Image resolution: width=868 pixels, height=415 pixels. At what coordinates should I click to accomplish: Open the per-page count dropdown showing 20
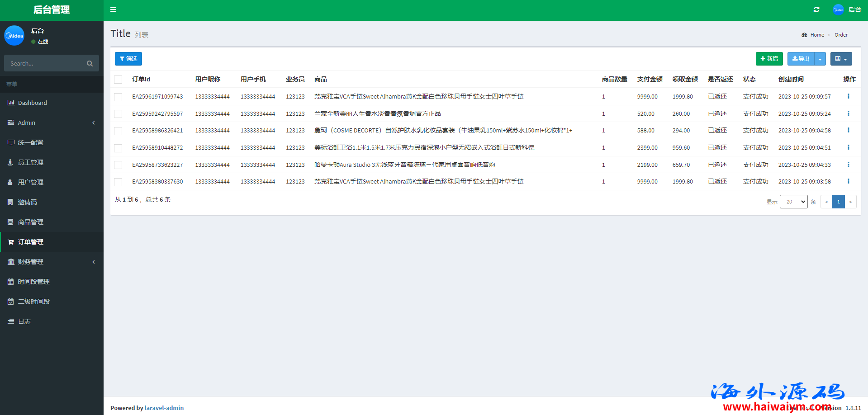pos(793,202)
